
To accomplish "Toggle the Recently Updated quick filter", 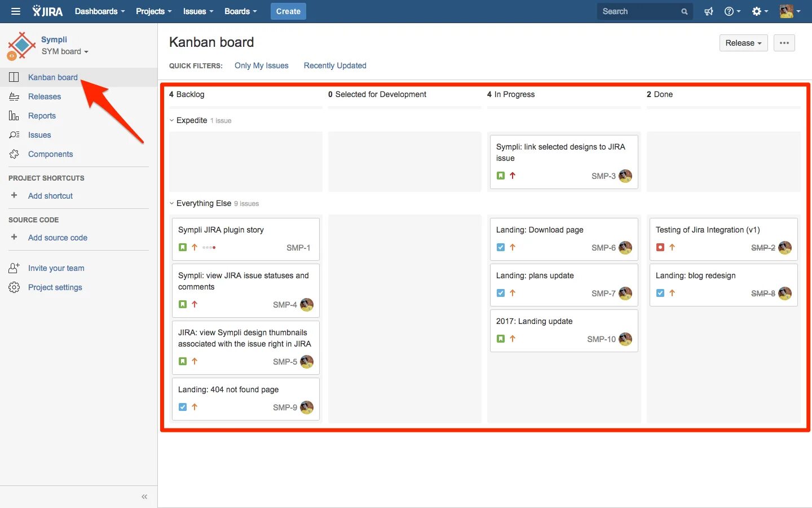I will (335, 65).
